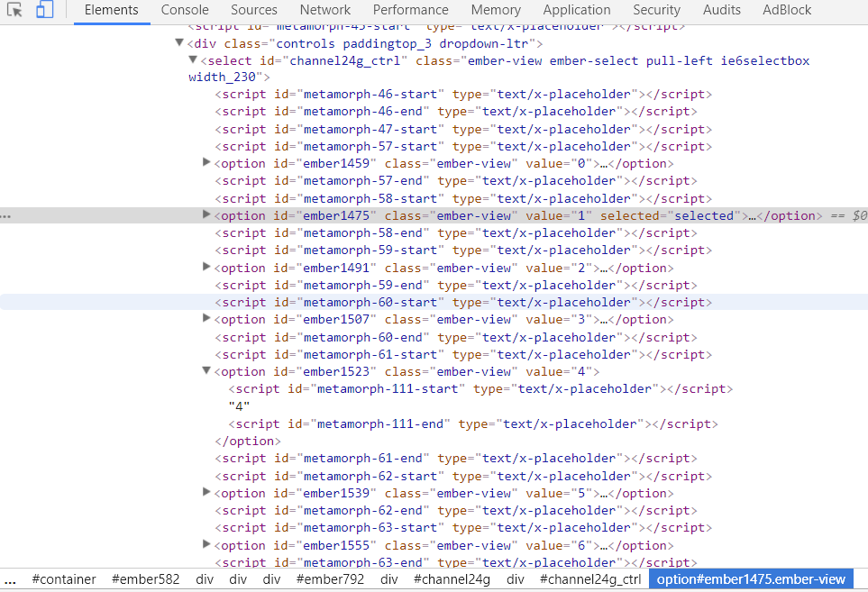Select the Memory tab
This screenshot has height=592, width=868.
[x=496, y=10]
